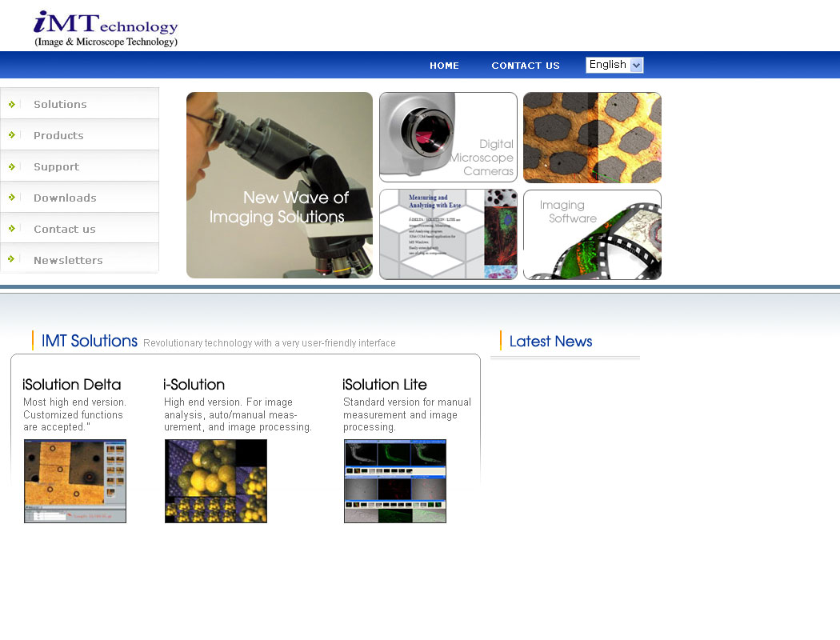Open the Downloads sidebar menu item
840x640 pixels.
click(x=79, y=197)
